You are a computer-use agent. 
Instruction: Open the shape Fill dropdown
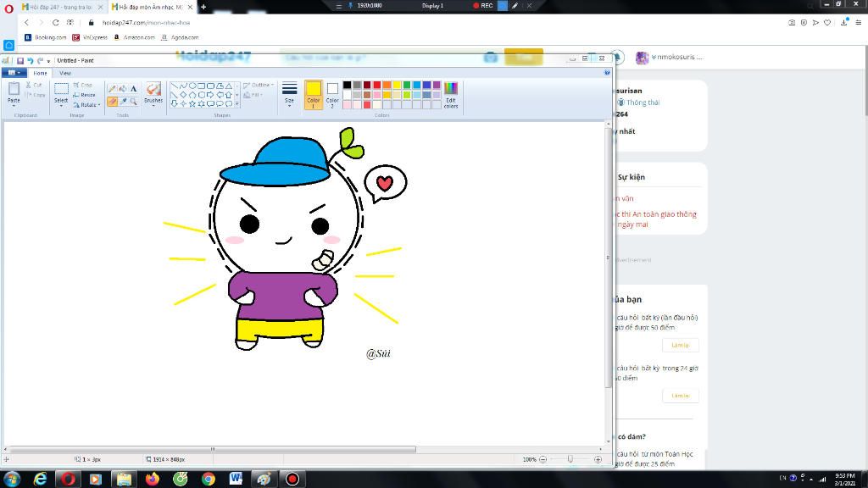coord(252,95)
